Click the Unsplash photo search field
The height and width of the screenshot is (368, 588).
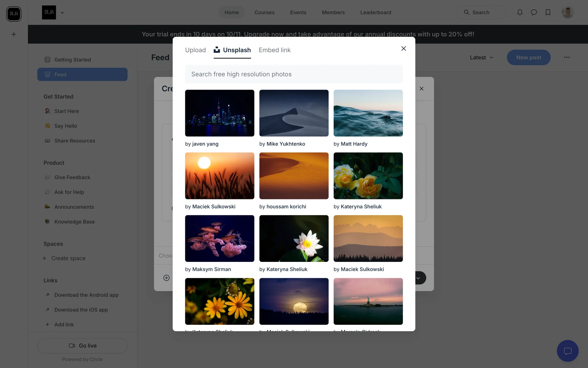pos(294,74)
